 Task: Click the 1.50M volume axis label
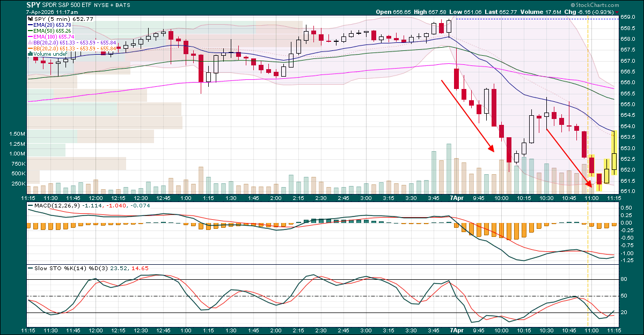pos(17,134)
